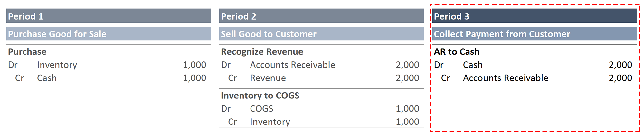The height and width of the screenshot is (137, 644).
Task: Click the 1,000 amount beside COGS
Action: click(407, 109)
